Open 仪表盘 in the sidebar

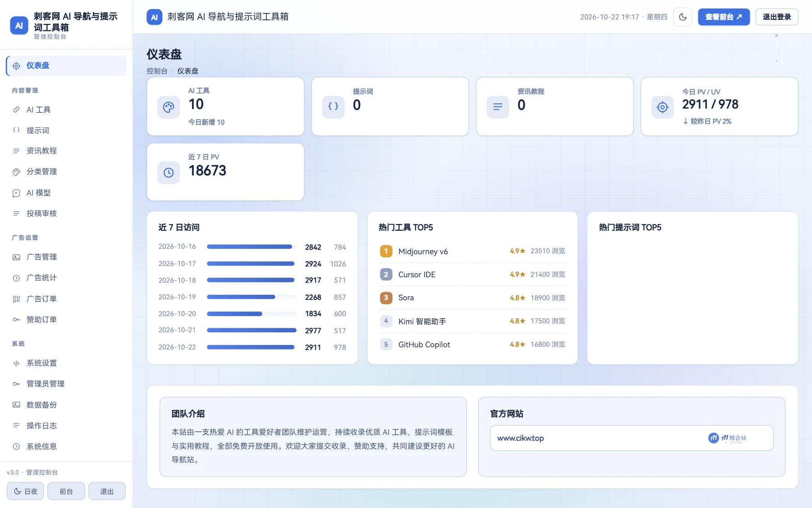pyautogui.click(x=66, y=66)
